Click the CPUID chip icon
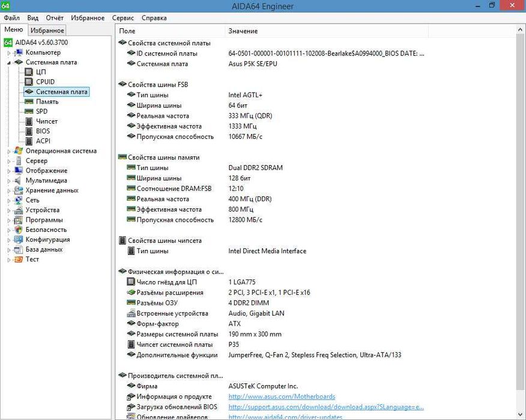 click(x=29, y=82)
